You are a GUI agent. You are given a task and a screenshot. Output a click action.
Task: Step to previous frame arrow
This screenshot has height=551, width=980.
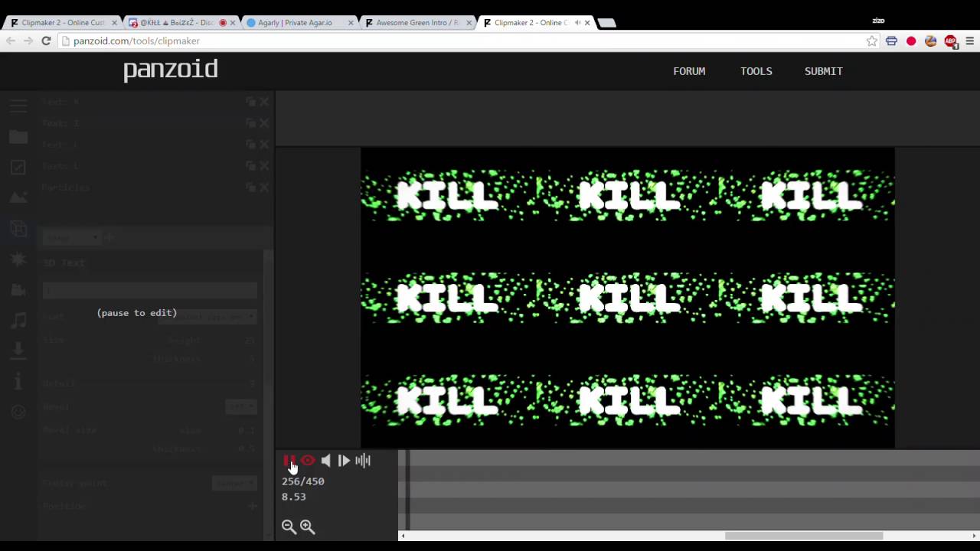point(326,461)
